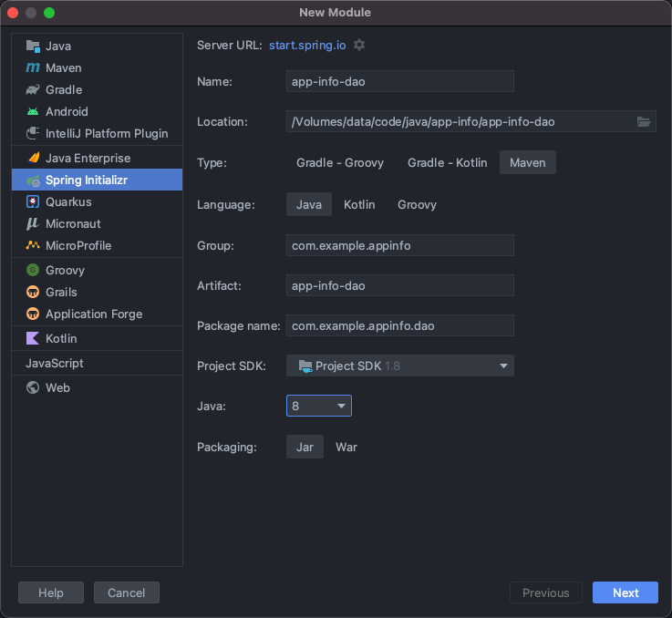672x618 pixels.
Task: Select IntelliJ Platform Plugin label
Action: [x=107, y=134]
